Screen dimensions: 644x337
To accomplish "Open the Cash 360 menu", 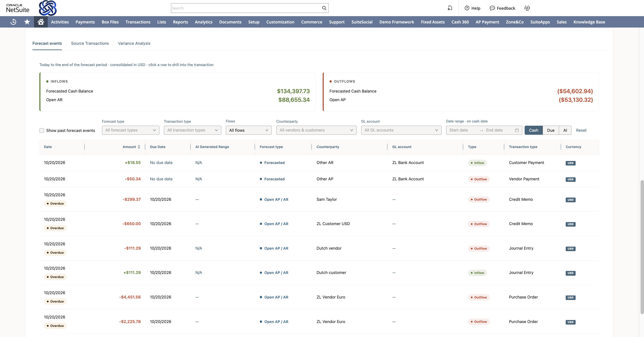I will click(460, 22).
